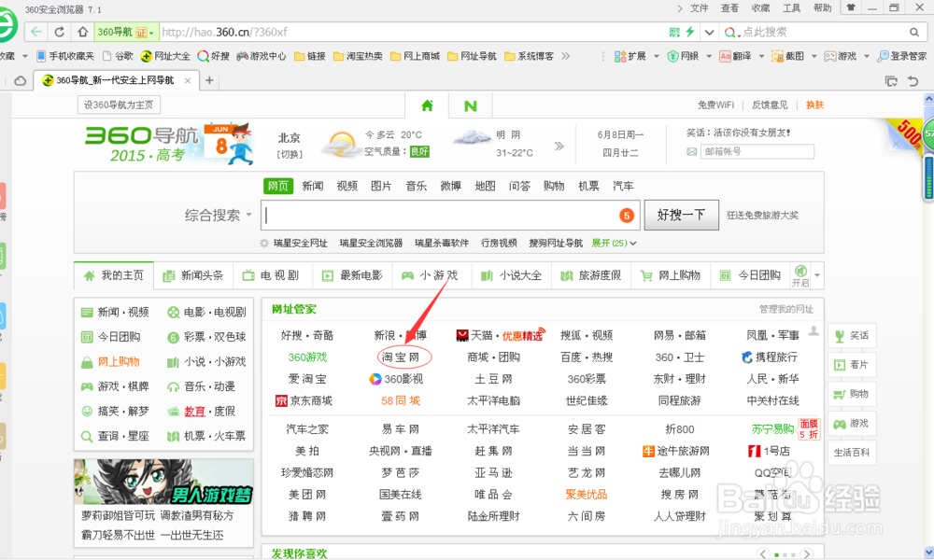
Task: Click the 好搜一下 search button
Action: pos(682,215)
